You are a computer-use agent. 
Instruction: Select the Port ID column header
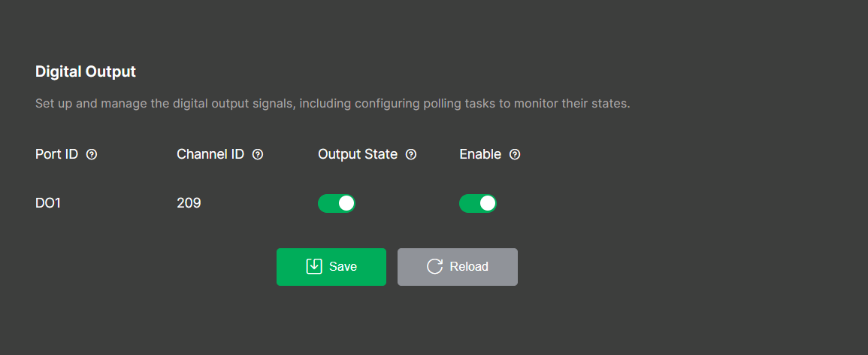click(56, 154)
